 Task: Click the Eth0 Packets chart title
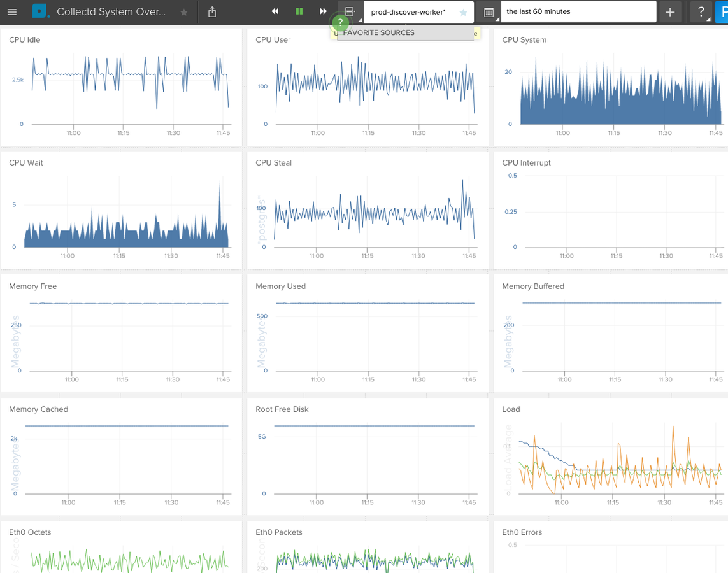278,532
